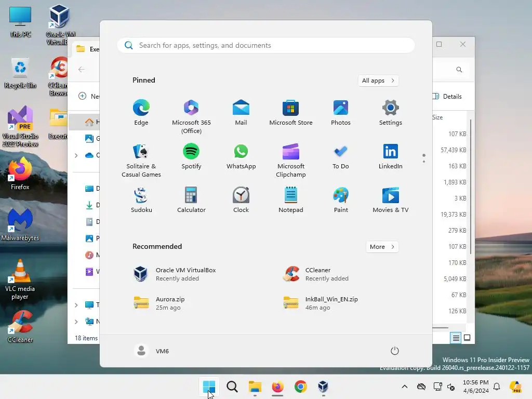Select the 19,373 KB file size

tap(453, 215)
